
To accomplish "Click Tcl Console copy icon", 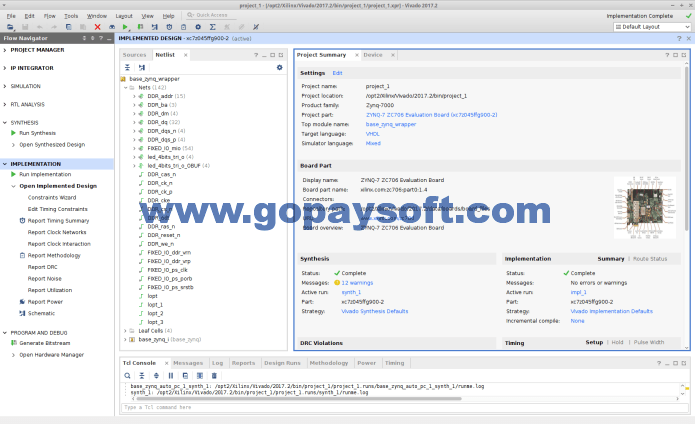I will (185, 375).
